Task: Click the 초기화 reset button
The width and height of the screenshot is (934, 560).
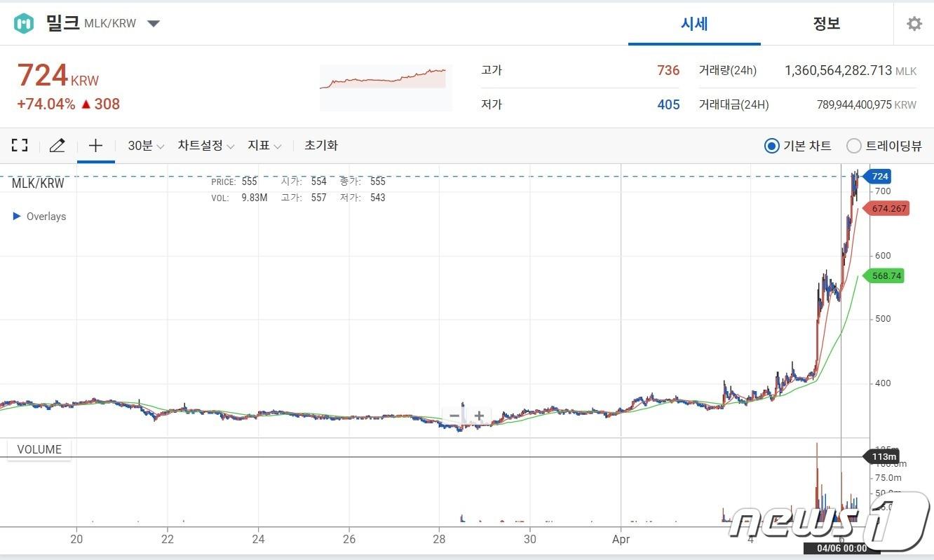Action: point(320,145)
